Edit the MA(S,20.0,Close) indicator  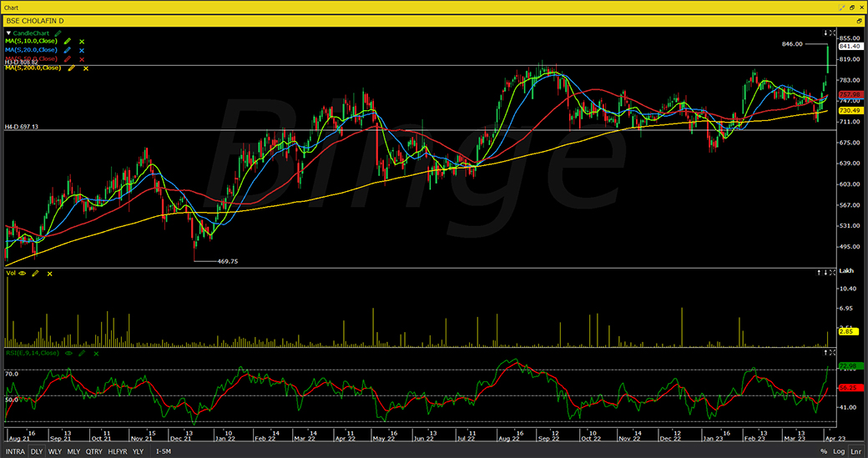point(67,50)
